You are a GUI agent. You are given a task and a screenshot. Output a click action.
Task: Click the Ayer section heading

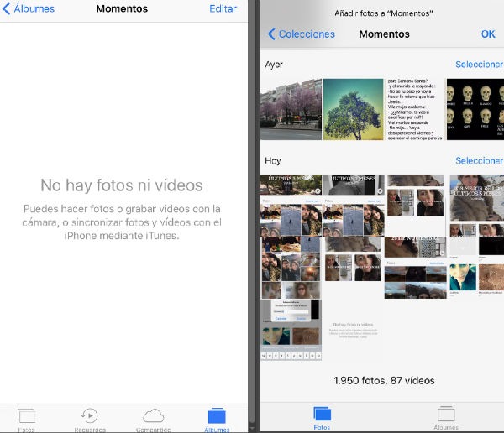(274, 65)
